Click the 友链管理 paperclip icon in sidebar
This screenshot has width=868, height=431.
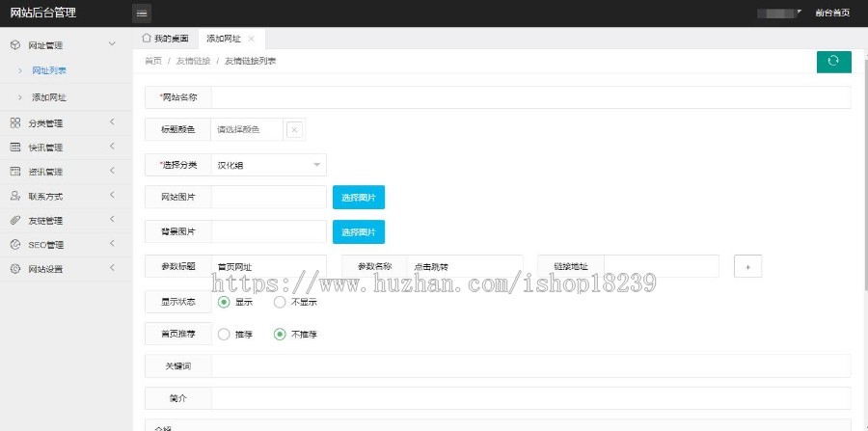(15, 220)
